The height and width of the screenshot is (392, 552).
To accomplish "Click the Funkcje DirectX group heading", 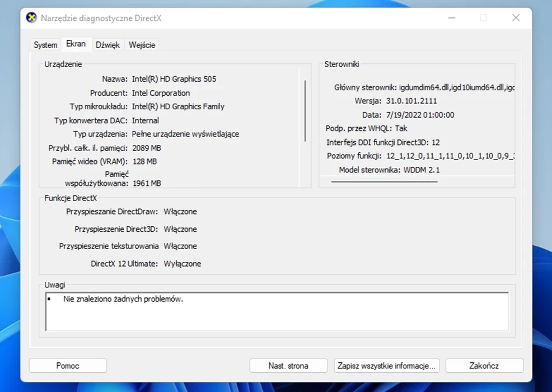I will click(71, 198).
